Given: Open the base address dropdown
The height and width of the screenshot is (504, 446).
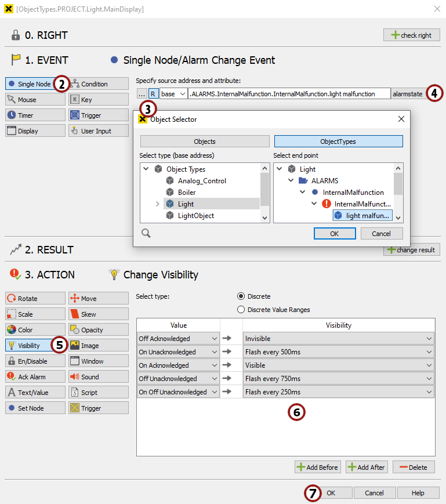Looking at the screenshot, I should pyautogui.click(x=173, y=93).
